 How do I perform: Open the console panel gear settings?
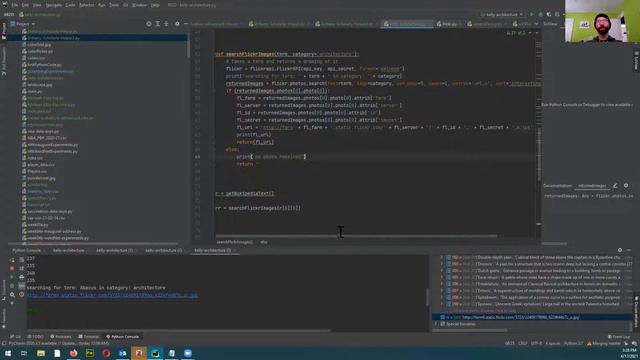pos(620,250)
